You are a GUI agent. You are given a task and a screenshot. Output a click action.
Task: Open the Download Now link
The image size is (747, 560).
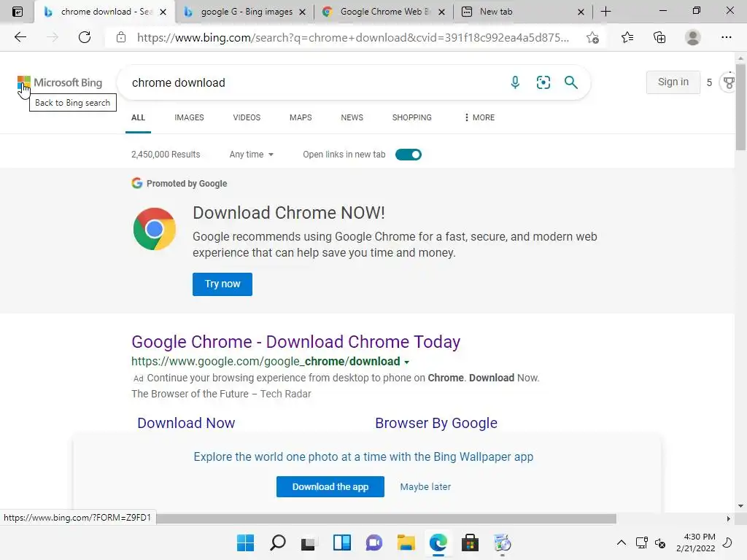click(186, 423)
